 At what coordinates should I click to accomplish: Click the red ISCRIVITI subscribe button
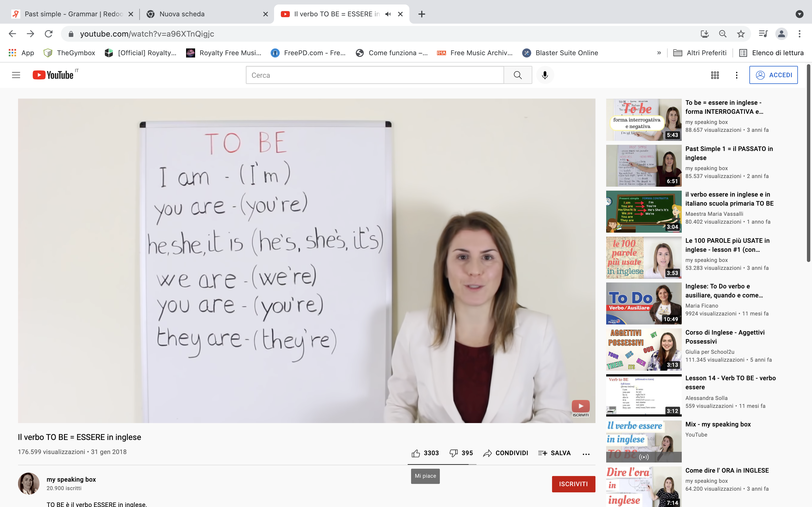click(x=573, y=484)
